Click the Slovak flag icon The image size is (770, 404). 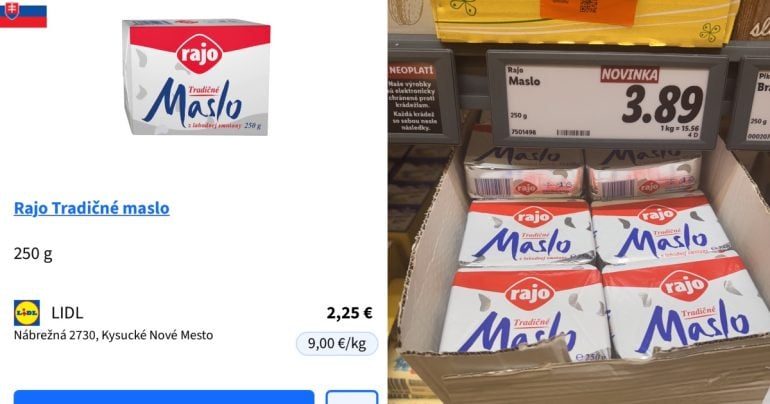click(x=23, y=15)
